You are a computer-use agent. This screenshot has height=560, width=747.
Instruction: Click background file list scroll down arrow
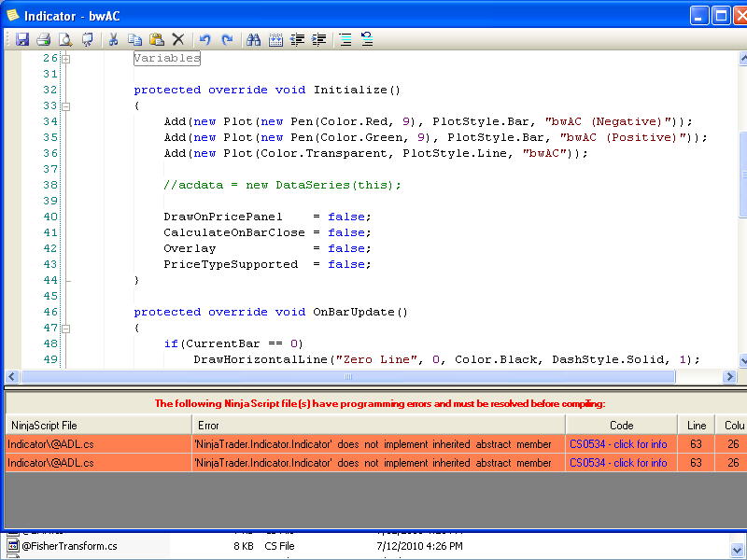pos(738,551)
